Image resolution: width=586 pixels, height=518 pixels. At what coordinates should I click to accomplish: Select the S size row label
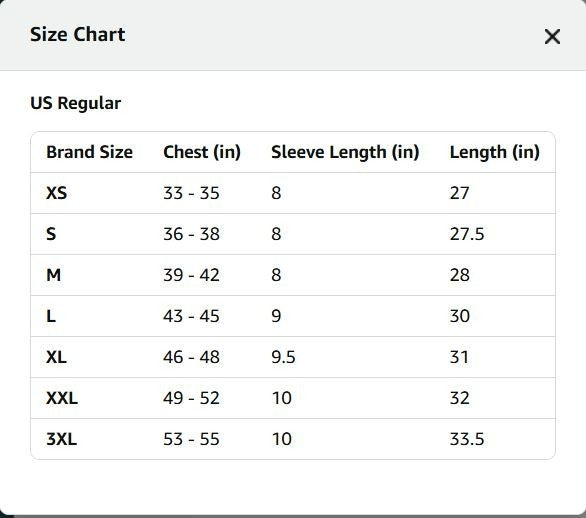point(51,234)
